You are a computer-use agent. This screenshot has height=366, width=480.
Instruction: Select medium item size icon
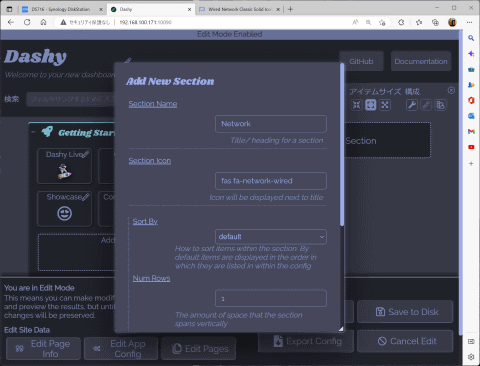[371, 105]
